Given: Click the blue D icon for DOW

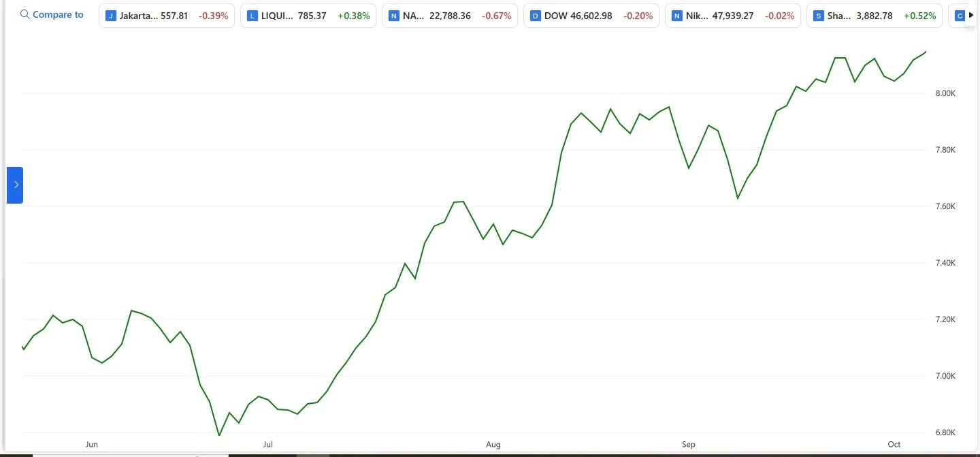Looking at the screenshot, I should [x=536, y=16].
